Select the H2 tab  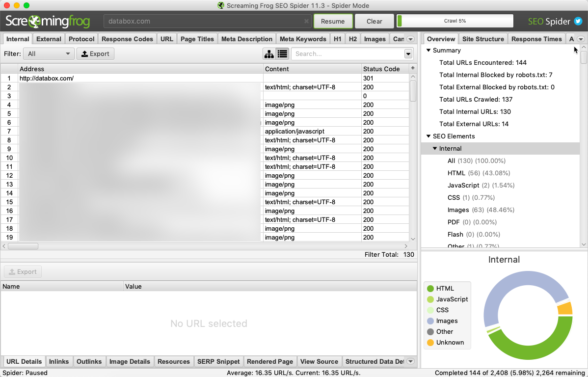(x=353, y=39)
